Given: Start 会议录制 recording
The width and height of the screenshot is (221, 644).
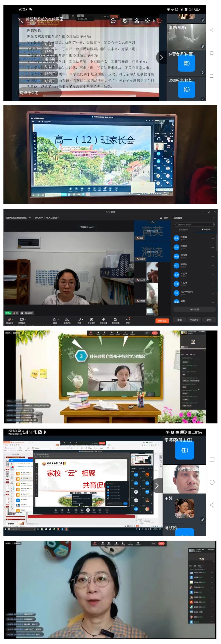Looking at the screenshot, I should pyautogui.click(x=91, y=320).
